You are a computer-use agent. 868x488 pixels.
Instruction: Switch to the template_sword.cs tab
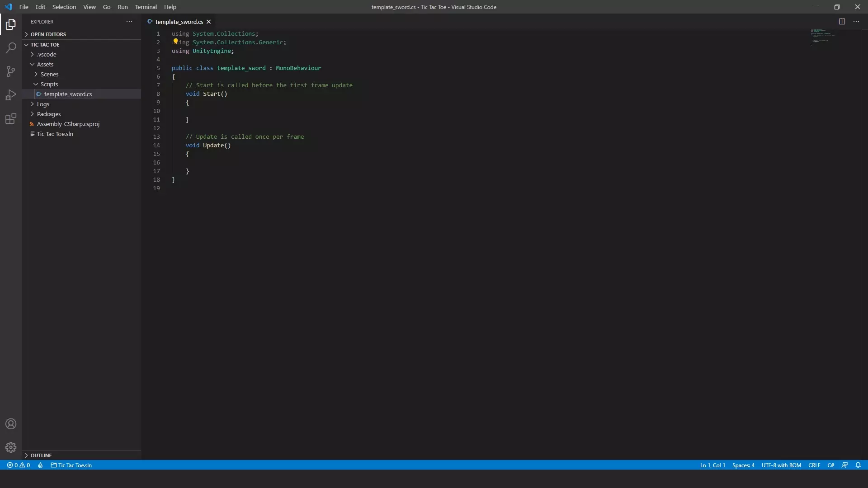click(x=179, y=22)
